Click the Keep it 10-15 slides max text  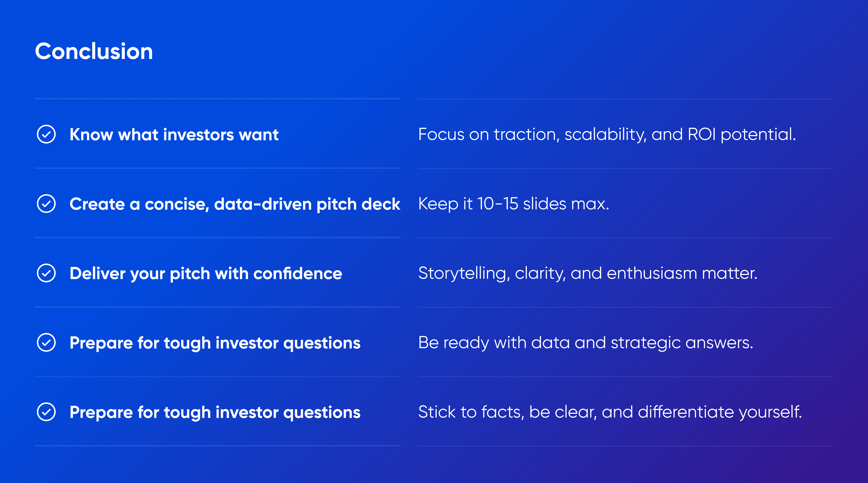pyautogui.click(x=514, y=204)
